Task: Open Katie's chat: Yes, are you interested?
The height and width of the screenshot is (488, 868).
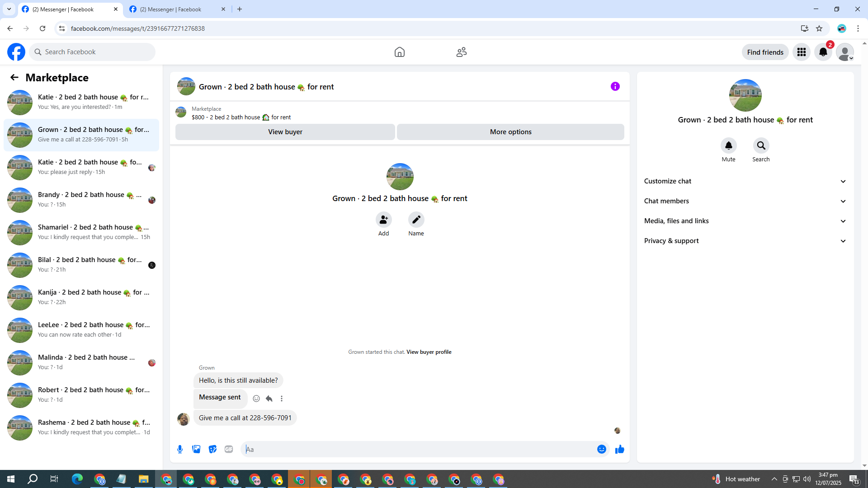Action: [x=81, y=102]
